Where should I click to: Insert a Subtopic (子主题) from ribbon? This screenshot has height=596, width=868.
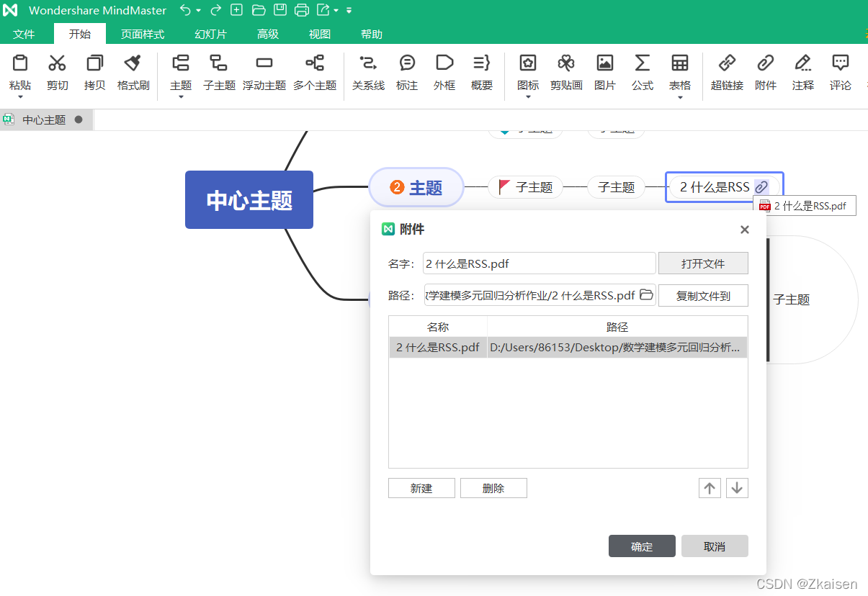tap(219, 73)
